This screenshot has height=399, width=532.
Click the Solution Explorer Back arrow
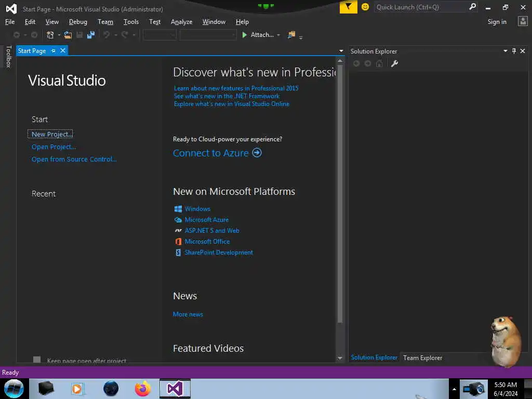click(356, 63)
